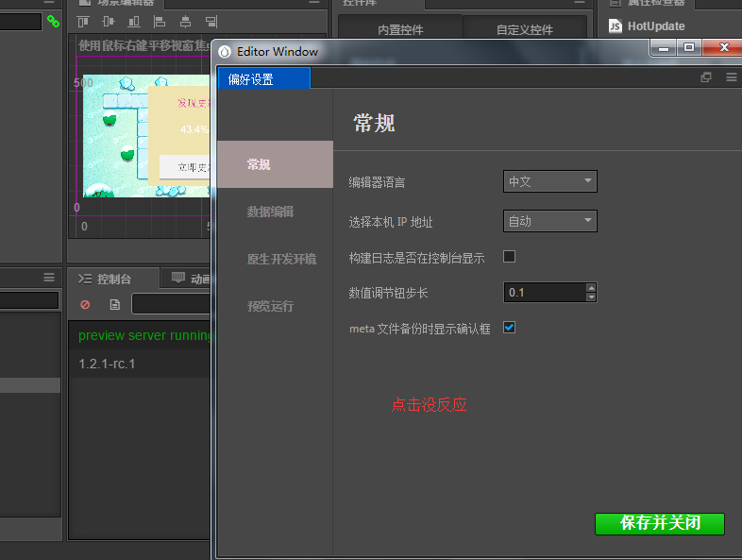Viewport: 742px width, 560px height.
Task: Select the align vertical center icon
Action: coord(109,22)
